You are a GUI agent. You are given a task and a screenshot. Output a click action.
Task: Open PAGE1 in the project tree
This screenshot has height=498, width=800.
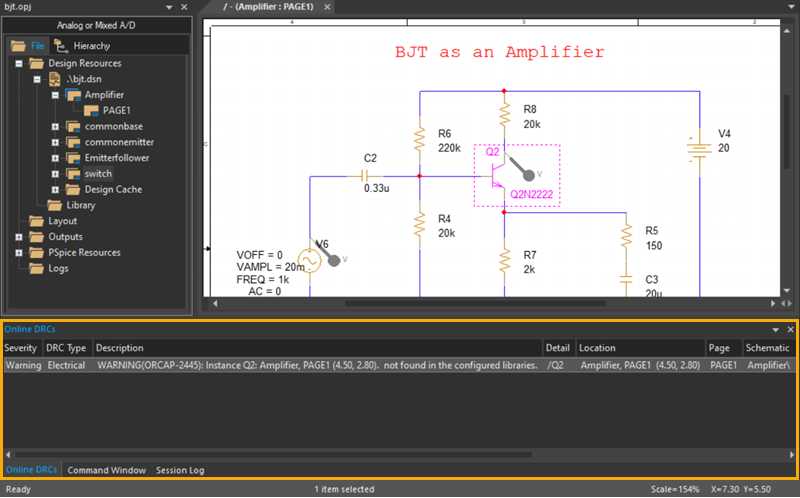(x=116, y=111)
